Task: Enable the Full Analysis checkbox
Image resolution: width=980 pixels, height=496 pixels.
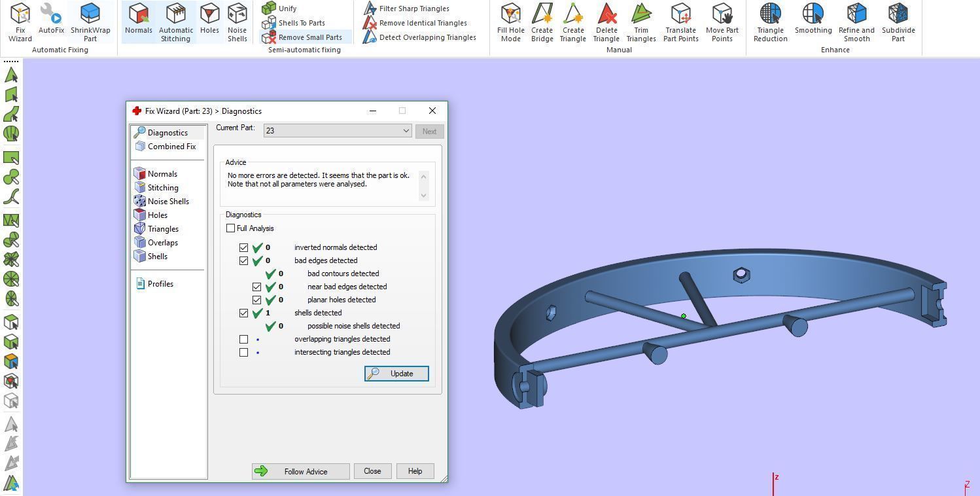Action: point(230,228)
